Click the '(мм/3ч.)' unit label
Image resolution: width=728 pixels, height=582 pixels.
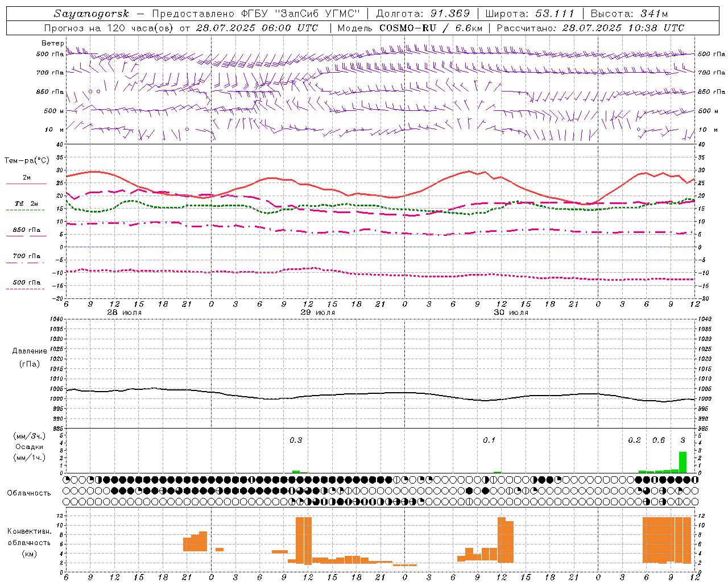[28, 436]
